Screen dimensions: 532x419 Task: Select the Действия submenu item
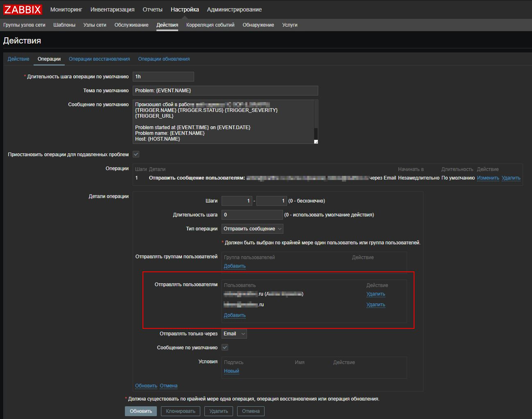click(x=167, y=25)
